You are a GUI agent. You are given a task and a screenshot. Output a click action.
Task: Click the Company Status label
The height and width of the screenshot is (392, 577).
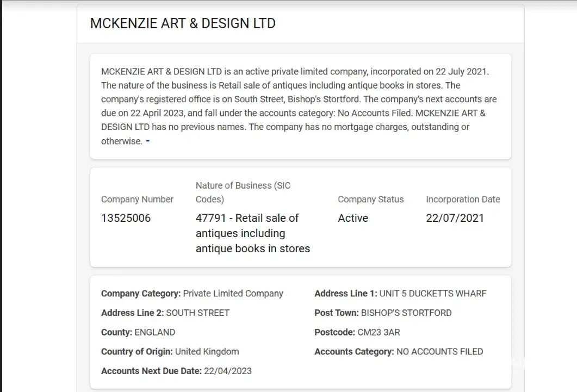(370, 199)
